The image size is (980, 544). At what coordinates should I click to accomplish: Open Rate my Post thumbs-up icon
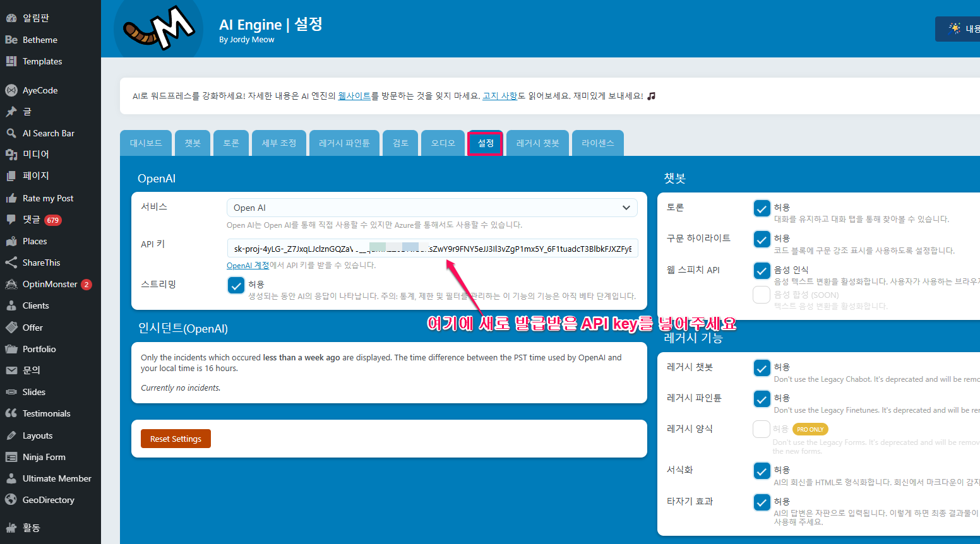click(11, 198)
